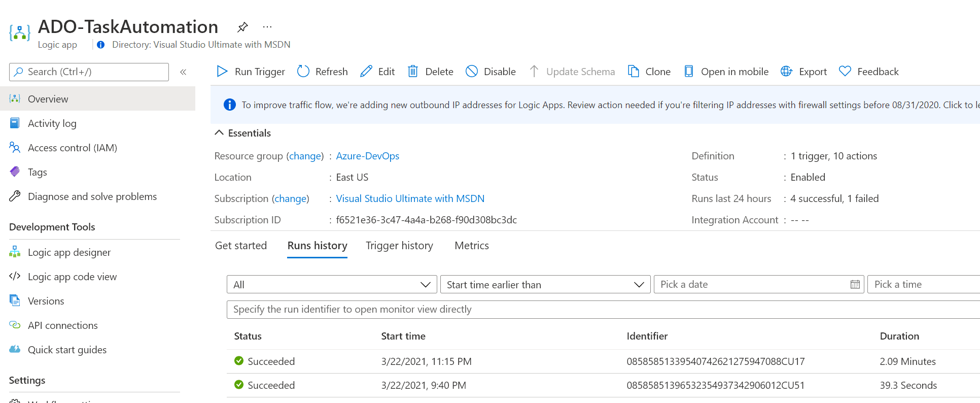Open the 9:40 PM succeeded run
980x403 pixels.
[x=603, y=385]
